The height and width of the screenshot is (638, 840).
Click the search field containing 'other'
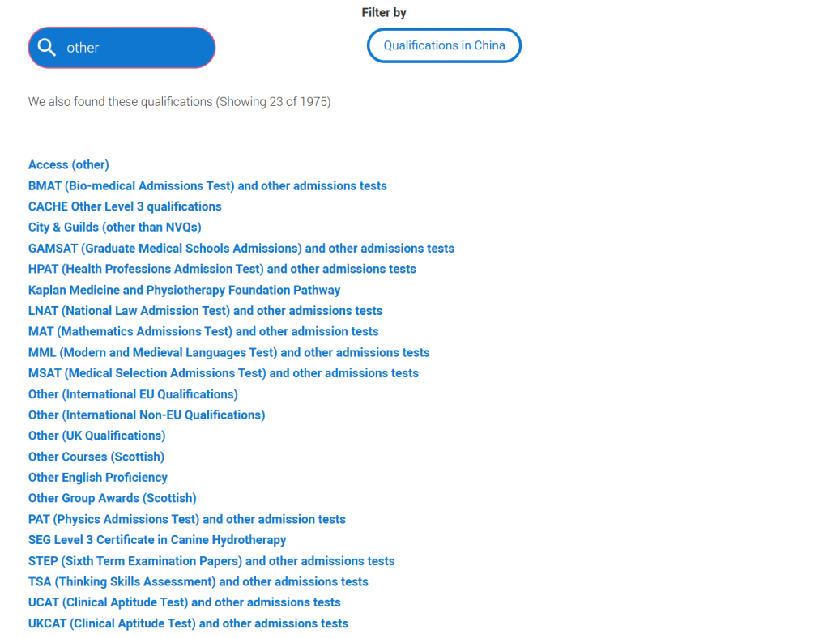(x=122, y=48)
